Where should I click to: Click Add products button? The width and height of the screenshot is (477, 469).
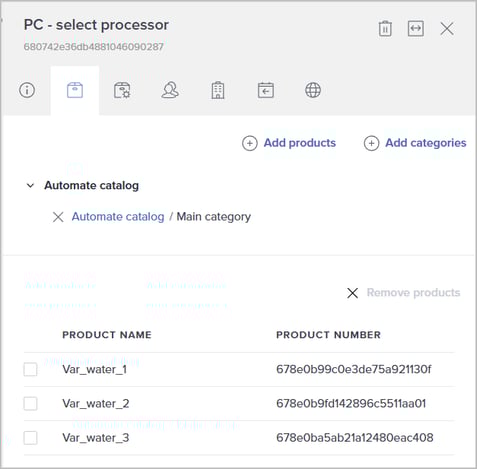(289, 143)
